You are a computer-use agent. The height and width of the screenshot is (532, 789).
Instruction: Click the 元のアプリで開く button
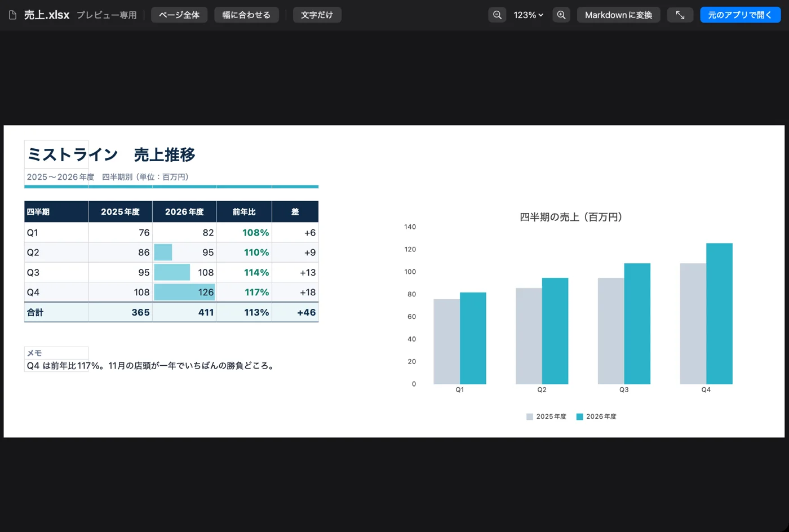pyautogui.click(x=740, y=15)
